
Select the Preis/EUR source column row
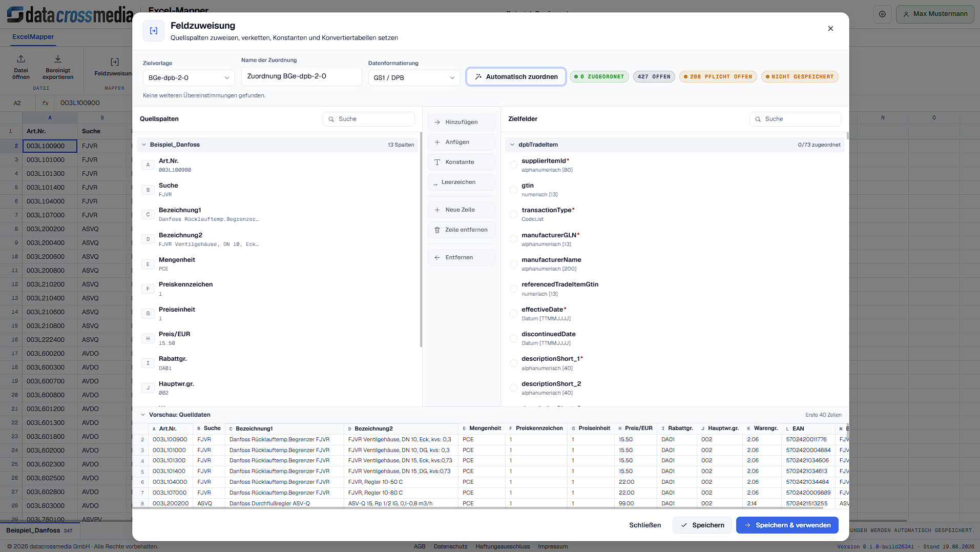coord(278,338)
